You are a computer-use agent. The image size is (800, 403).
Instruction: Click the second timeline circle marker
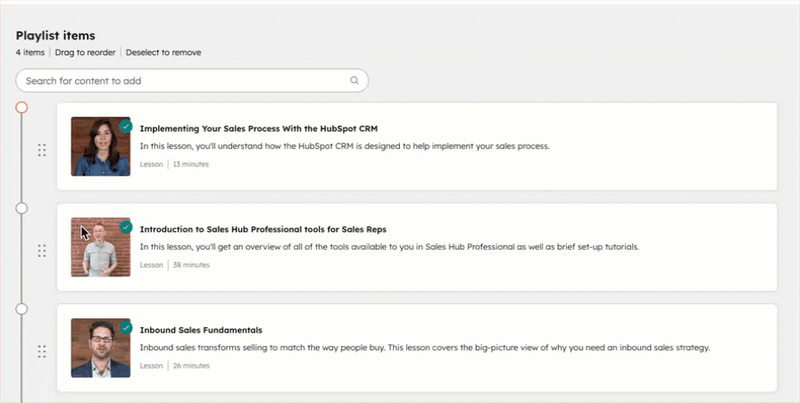coord(22,208)
